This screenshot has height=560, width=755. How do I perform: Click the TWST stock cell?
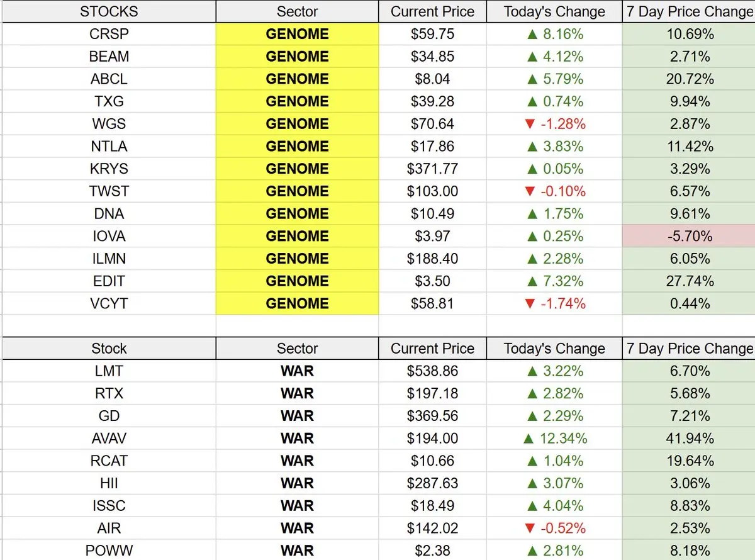pos(109,191)
